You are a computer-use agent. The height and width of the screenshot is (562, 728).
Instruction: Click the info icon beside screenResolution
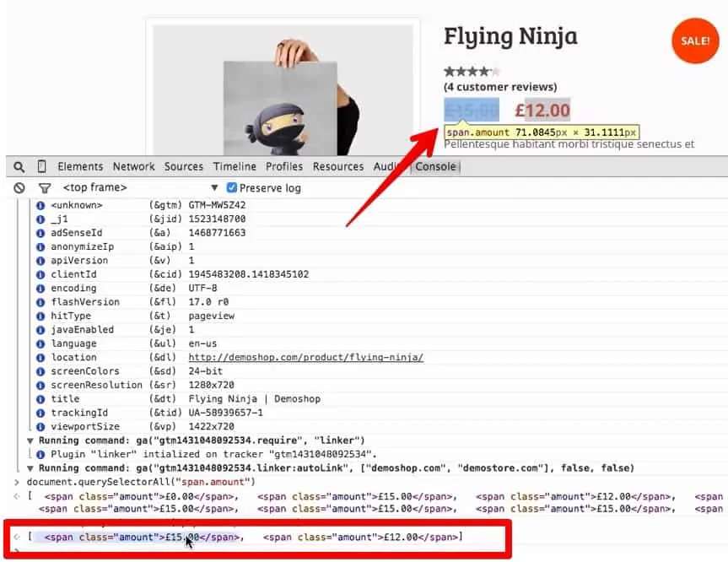(41, 385)
